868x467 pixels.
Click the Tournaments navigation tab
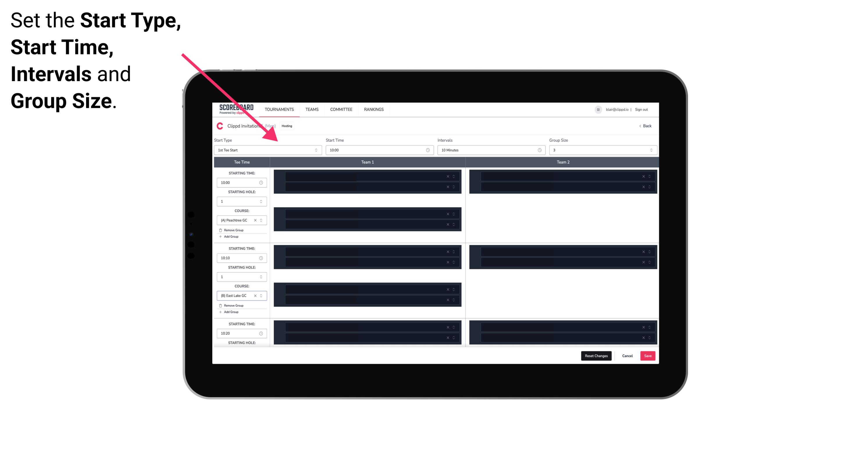click(x=279, y=109)
